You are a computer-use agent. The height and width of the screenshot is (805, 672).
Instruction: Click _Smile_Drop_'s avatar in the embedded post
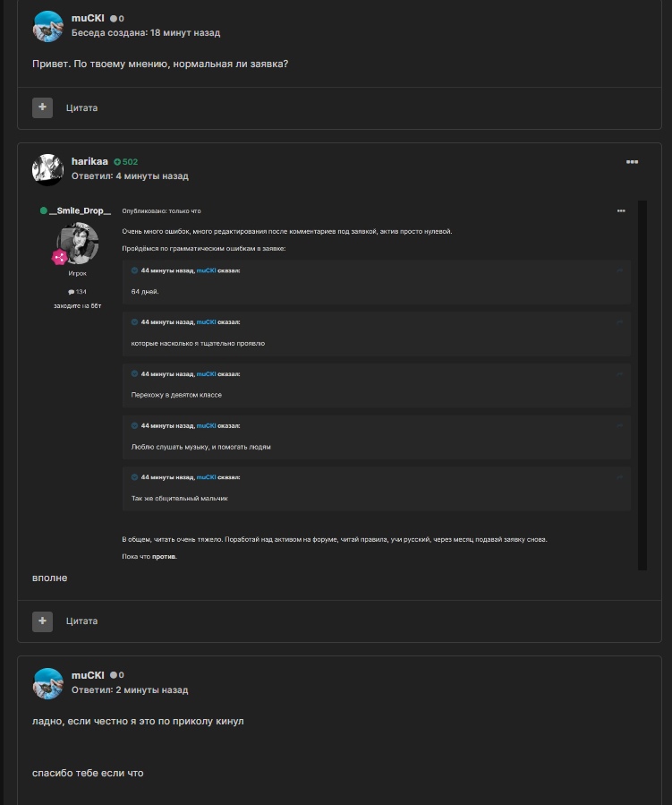coord(78,242)
